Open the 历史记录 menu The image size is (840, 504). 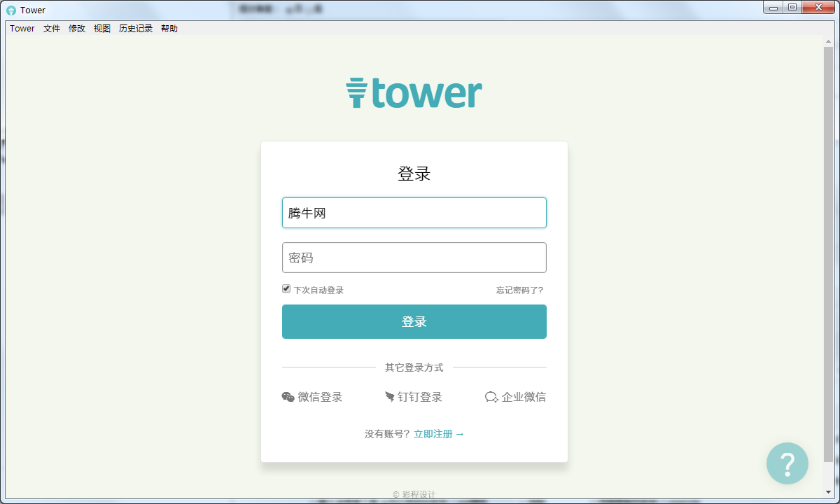pos(136,29)
